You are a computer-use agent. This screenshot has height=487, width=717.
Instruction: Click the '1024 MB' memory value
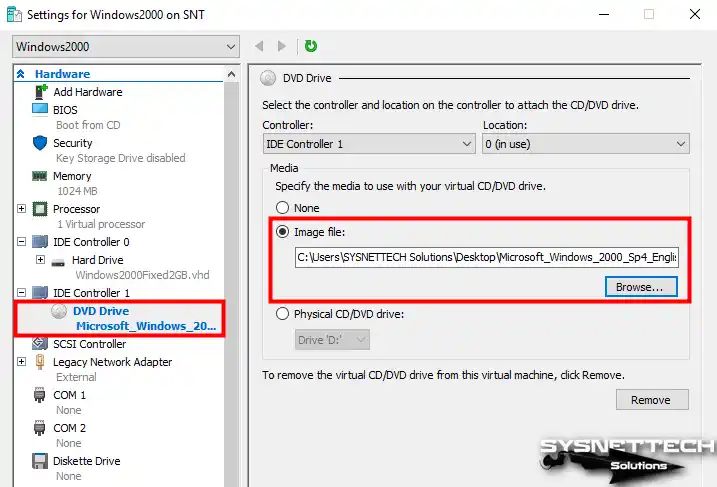coord(77,191)
